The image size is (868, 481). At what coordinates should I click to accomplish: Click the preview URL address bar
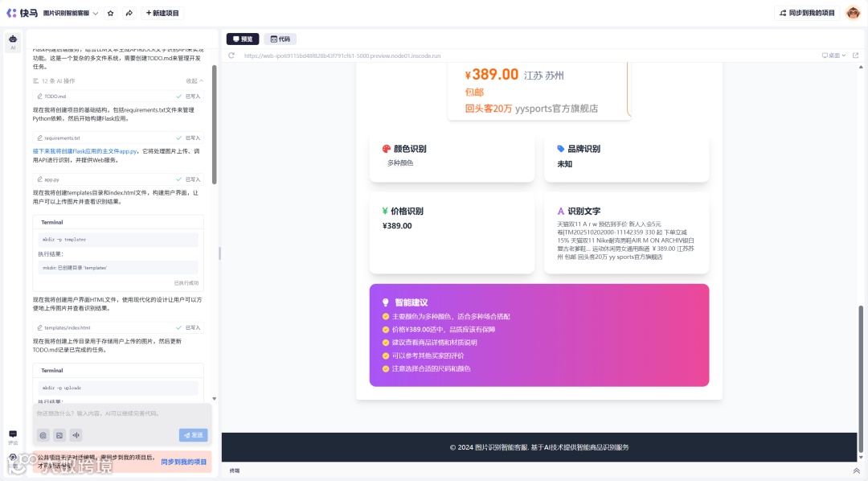342,56
